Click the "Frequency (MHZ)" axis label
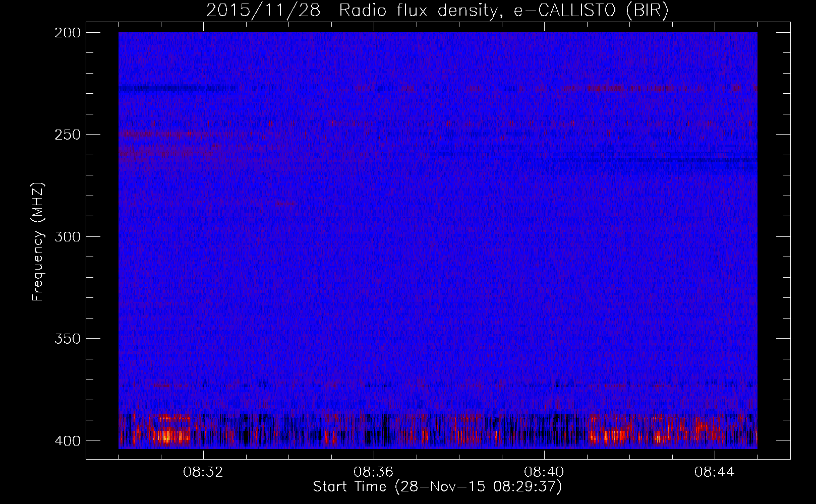Image resolution: width=816 pixels, height=504 pixels. tap(38, 241)
